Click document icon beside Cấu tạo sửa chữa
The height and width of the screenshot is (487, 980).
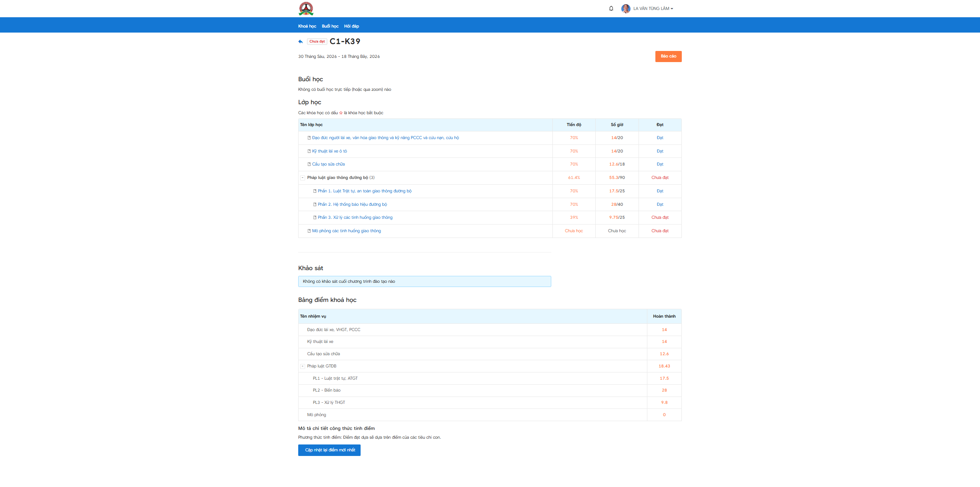pyautogui.click(x=309, y=164)
